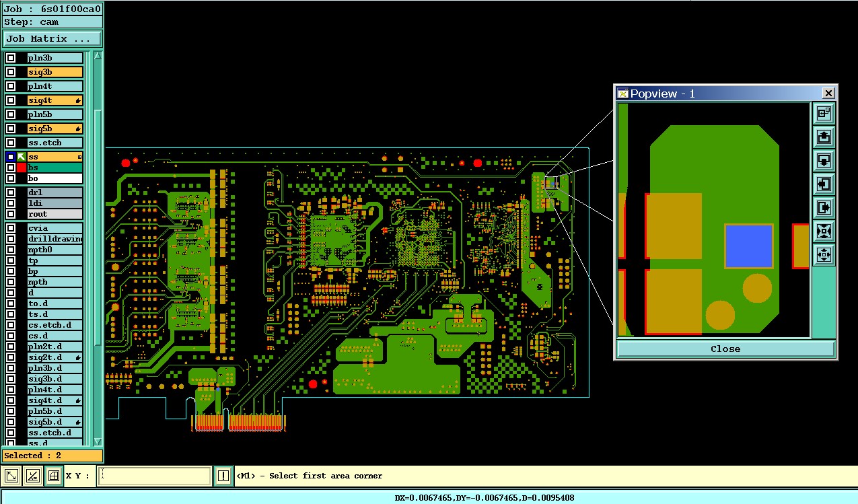Click the exclamation mark button

pyautogui.click(x=224, y=476)
